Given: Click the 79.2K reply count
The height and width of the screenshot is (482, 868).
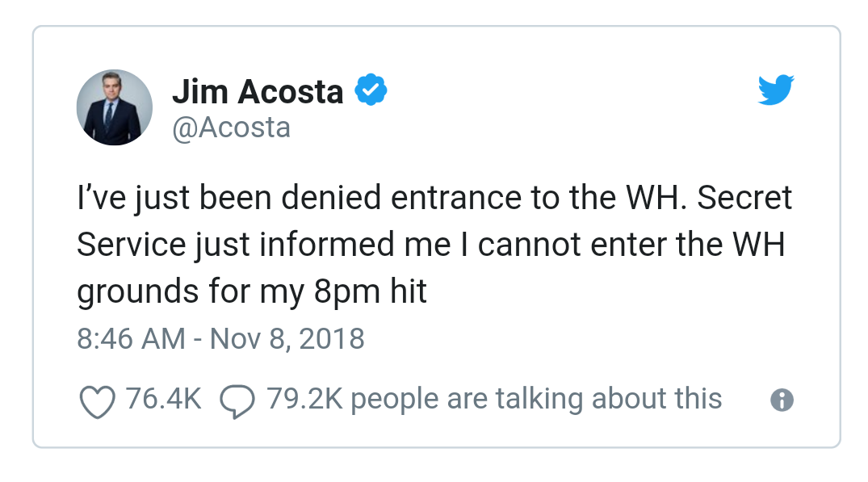Looking at the screenshot, I should coord(305,399).
